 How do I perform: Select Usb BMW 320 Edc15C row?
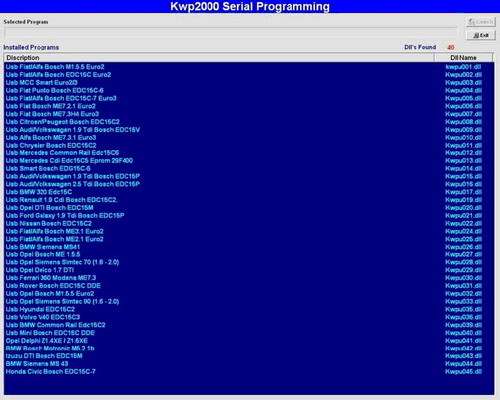(x=249, y=192)
